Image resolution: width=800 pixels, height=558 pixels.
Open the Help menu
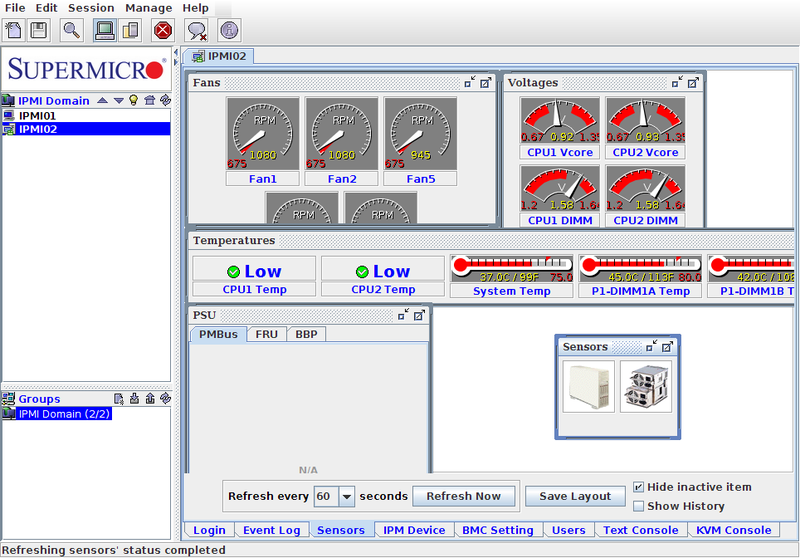click(195, 8)
